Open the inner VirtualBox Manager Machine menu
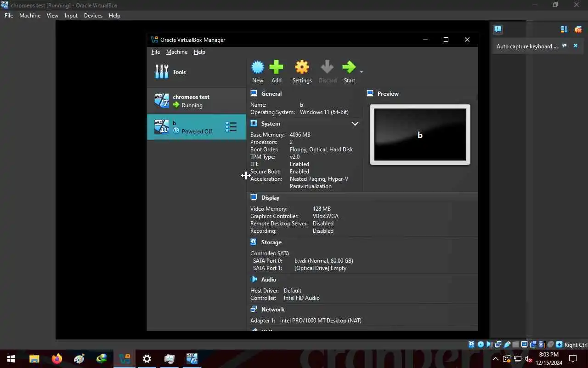The height and width of the screenshot is (368, 588). pyautogui.click(x=177, y=52)
